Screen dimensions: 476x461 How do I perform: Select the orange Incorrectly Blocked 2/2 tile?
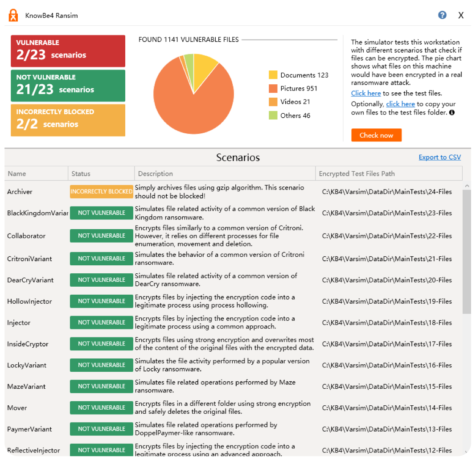click(x=68, y=120)
